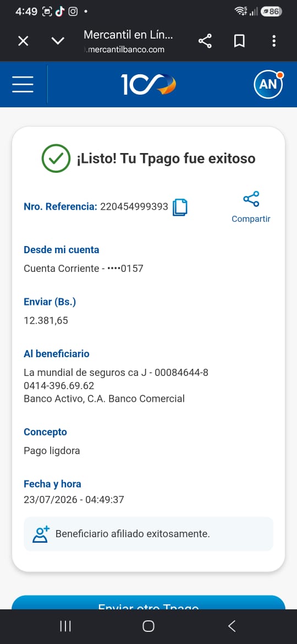This screenshot has width=297, height=644.
Task: Tap the browser share icon
Action: pyautogui.click(x=205, y=41)
